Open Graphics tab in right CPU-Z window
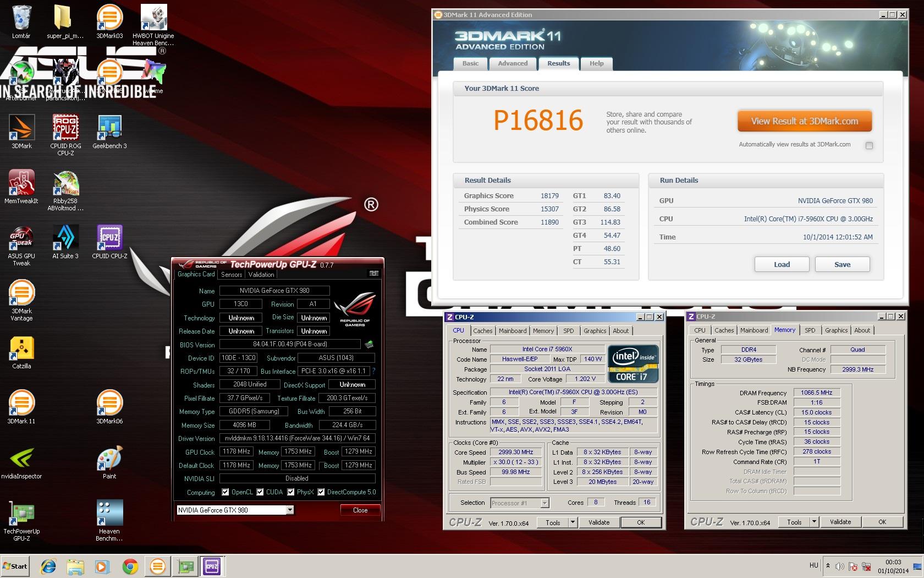The width and height of the screenshot is (924, 578). click(836, 330)
